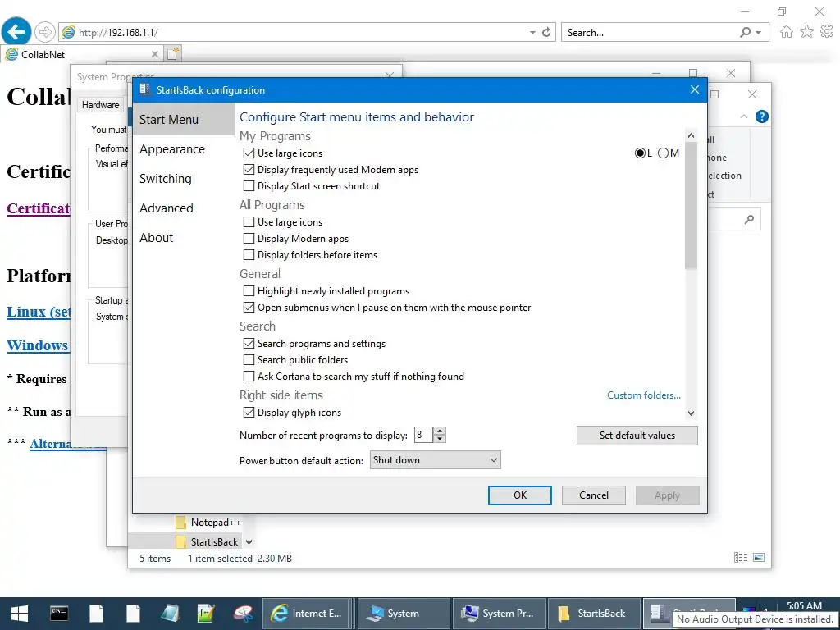Open the Custom folders... link
The image size is (840, 630).
coord(644,395)
